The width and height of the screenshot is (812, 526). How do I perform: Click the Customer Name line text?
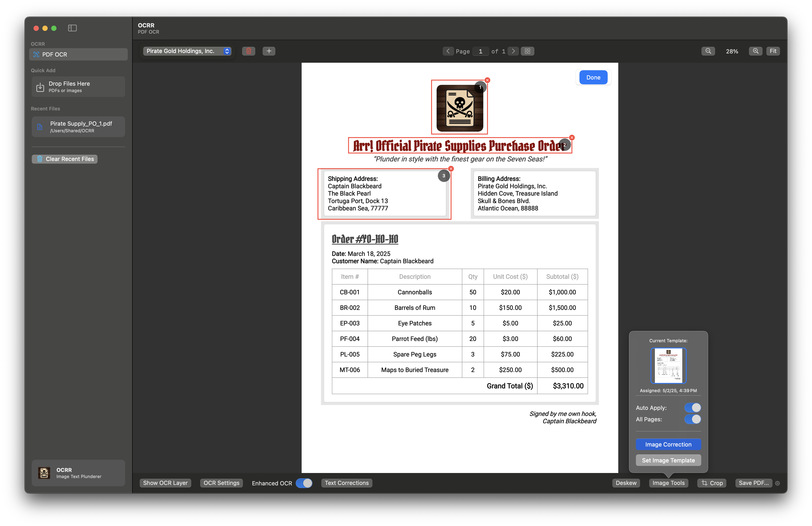[382, 261]
